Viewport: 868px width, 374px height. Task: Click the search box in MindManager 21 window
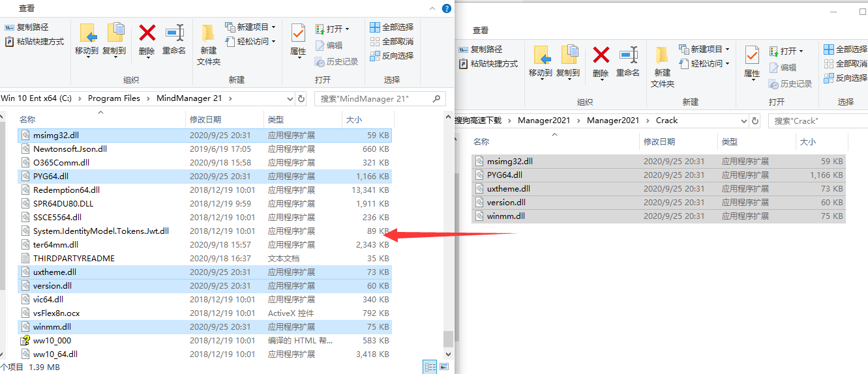(380, 98)
